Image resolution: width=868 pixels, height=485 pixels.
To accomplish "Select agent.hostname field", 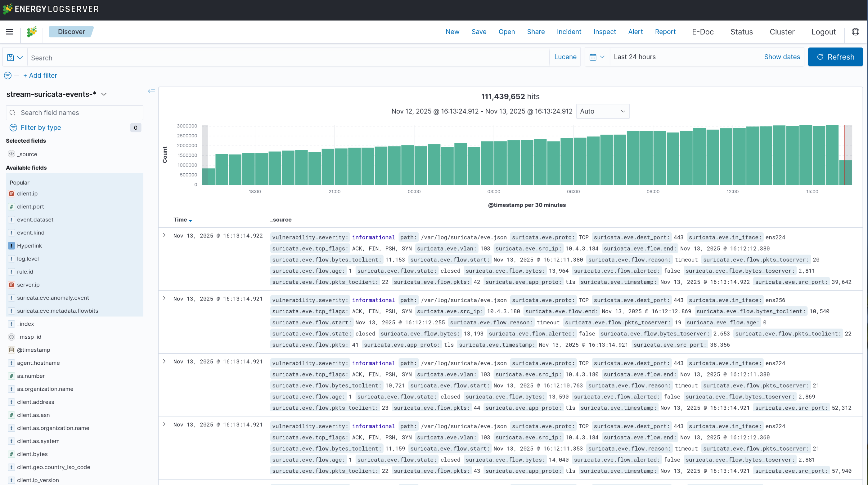I will tap(38, 363).
